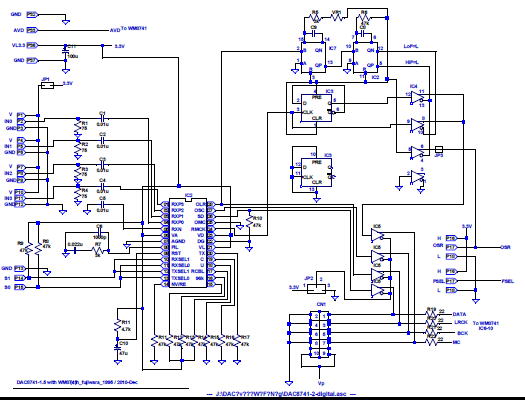Click the R7 resistor near C6
525x400 pixels.
97,250
